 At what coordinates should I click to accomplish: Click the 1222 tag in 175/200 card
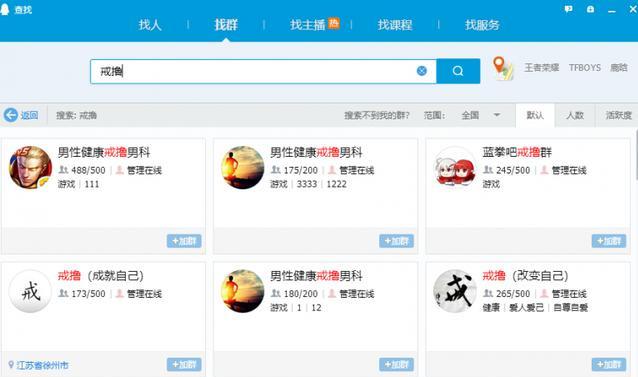336,184
